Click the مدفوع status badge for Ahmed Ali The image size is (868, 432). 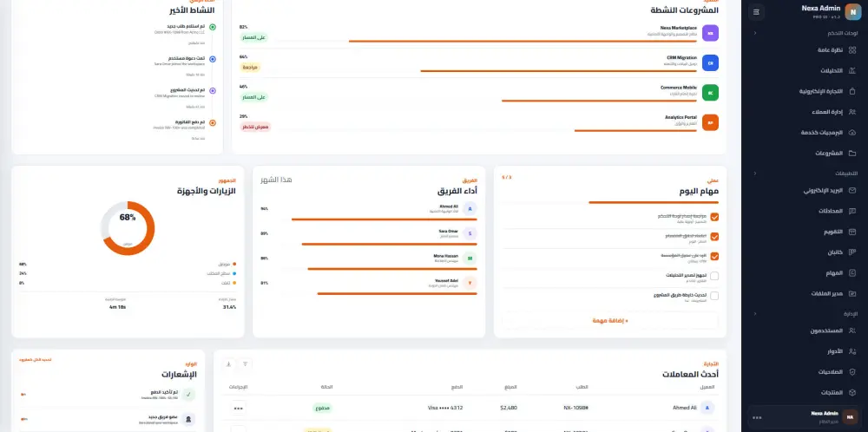tap(323, 409)
